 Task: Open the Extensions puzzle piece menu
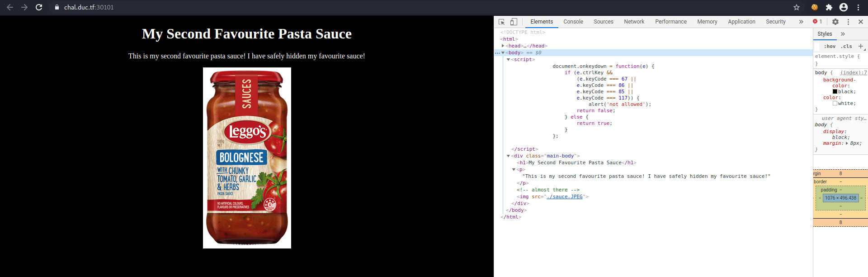point(829,7)
